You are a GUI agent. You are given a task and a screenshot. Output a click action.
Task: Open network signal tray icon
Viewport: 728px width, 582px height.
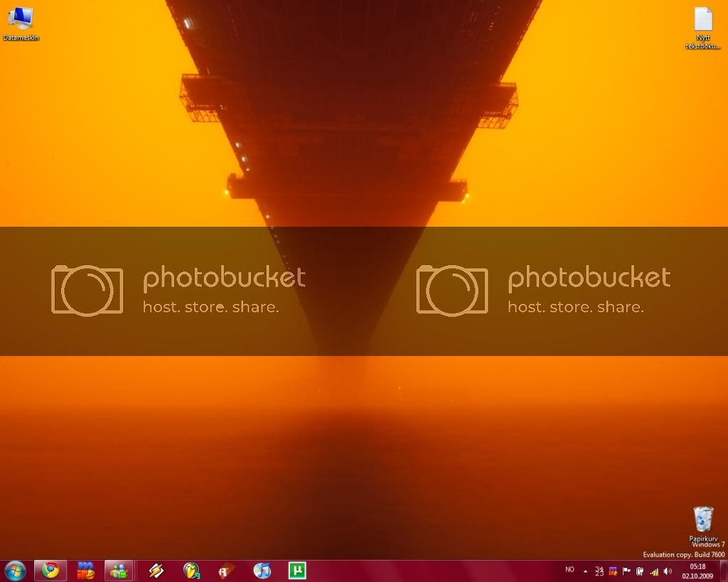point(654,571)
